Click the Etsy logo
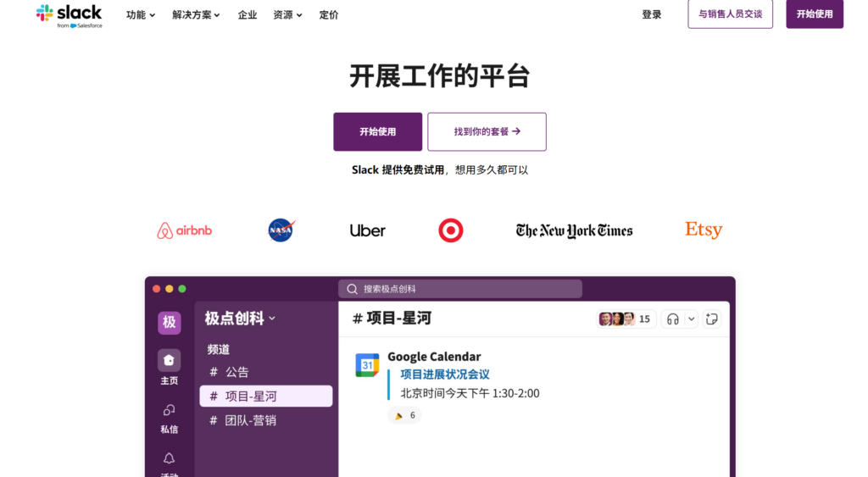The height and width of the screenshot is (477, 868). [x=704, y=230]
